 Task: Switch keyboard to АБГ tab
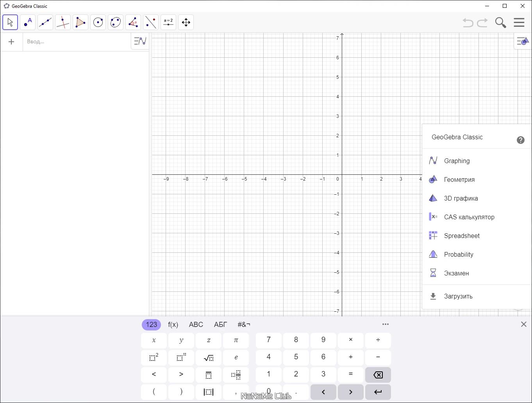pos(221,325)
